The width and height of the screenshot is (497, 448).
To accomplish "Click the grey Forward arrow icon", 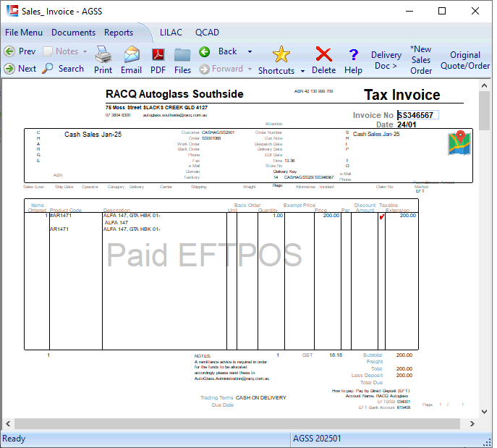I will [x=205, y=69].
